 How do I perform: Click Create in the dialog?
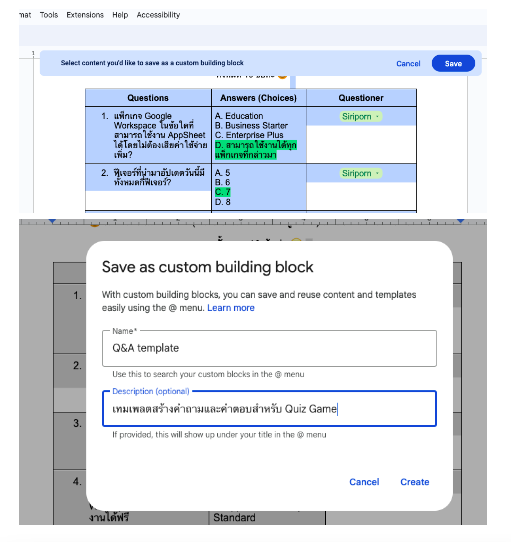tap(415, 482)
